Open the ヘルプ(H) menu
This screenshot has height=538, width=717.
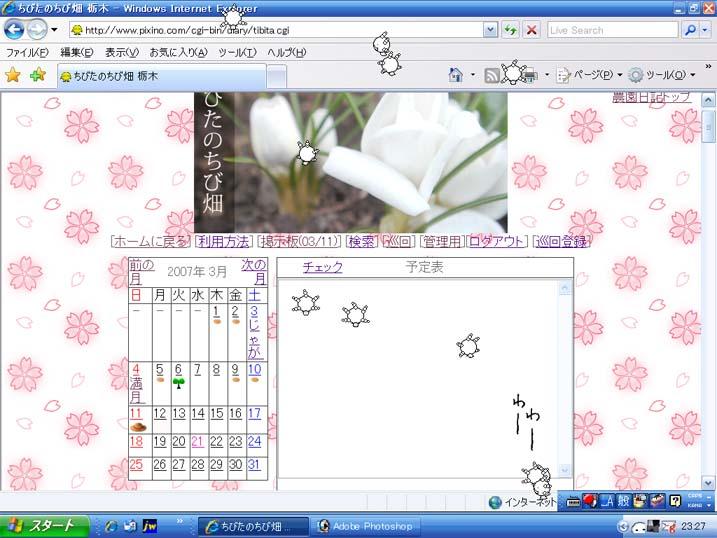point(287,53)
